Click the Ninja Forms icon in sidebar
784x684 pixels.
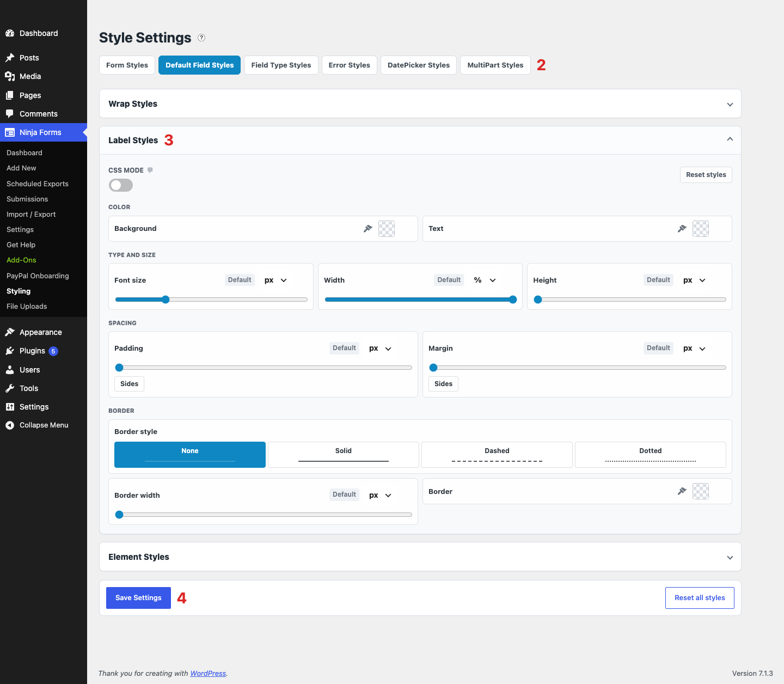(10, 132)
